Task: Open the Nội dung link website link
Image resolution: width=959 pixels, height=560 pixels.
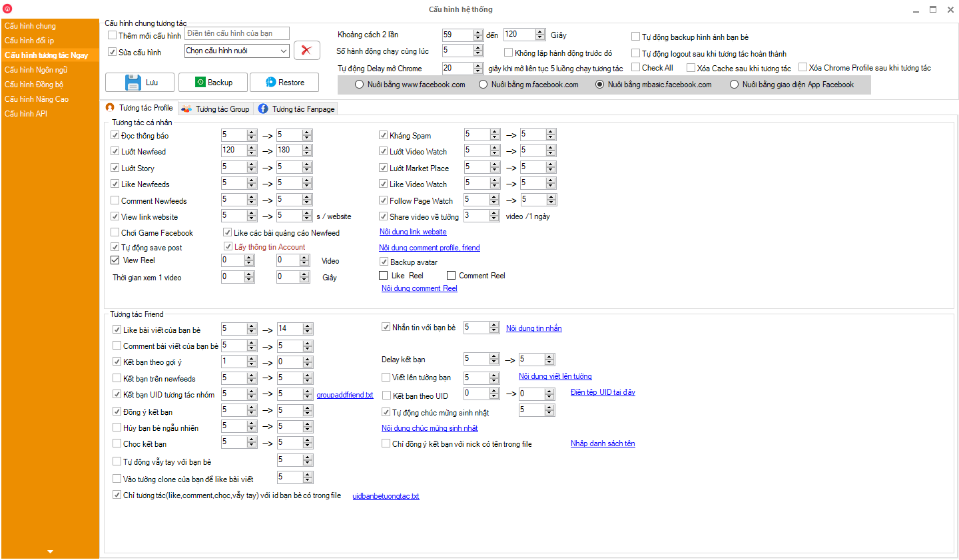Action: tap(413, 232)
